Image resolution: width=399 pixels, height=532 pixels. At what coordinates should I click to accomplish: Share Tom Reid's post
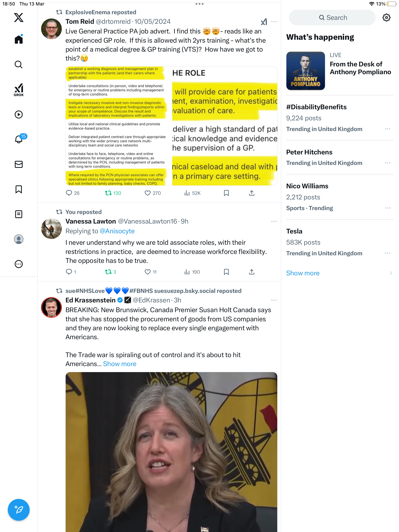(252, 193)
